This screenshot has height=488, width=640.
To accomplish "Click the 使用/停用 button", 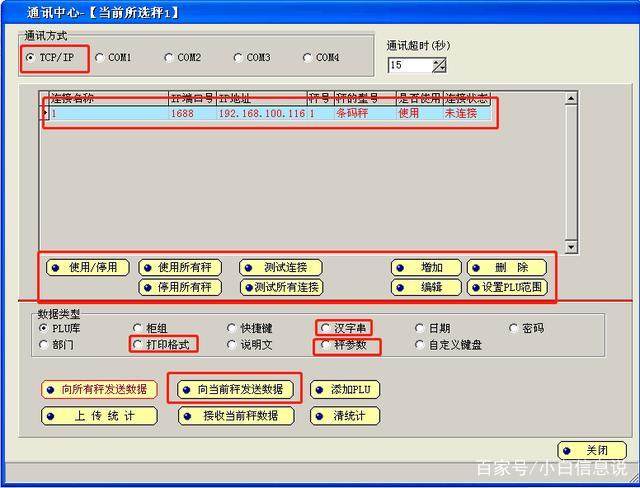I will [88, 268].
